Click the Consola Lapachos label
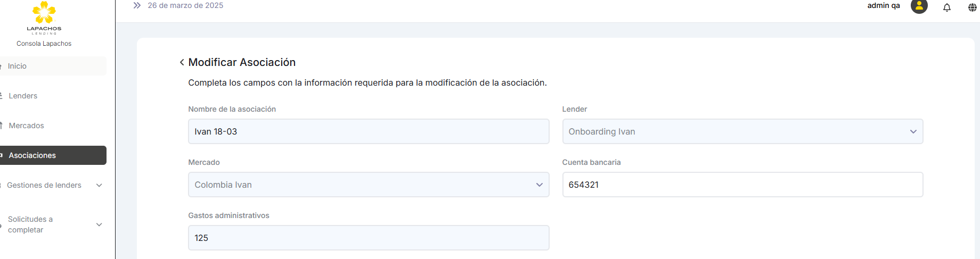The height and width of the screenshot is (259, 980). click(x=44, y=44)
